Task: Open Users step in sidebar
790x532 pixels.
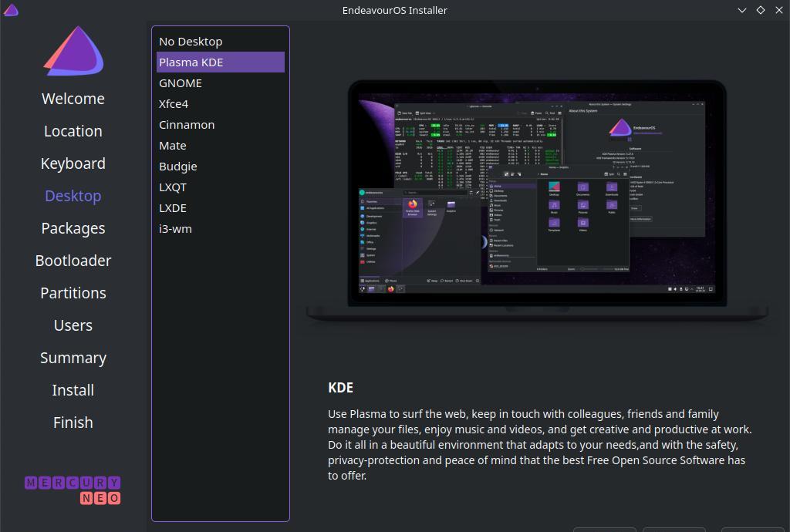Action: (73, 325)
